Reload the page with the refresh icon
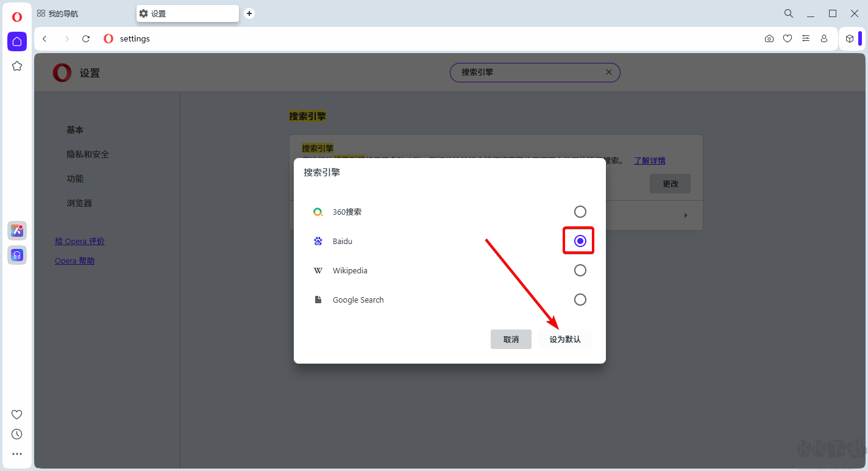 pos(85,38)
